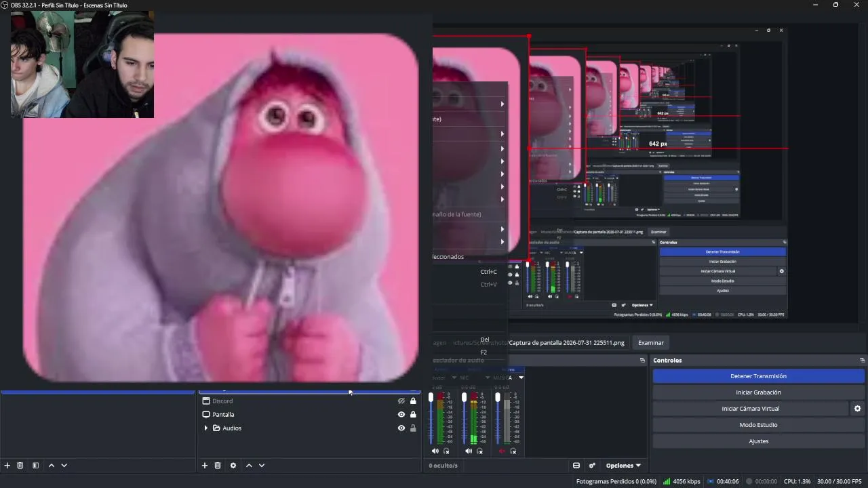
Task: Open the MUSICA channel dropdown arrow
Action: click(x=521, y=378)
